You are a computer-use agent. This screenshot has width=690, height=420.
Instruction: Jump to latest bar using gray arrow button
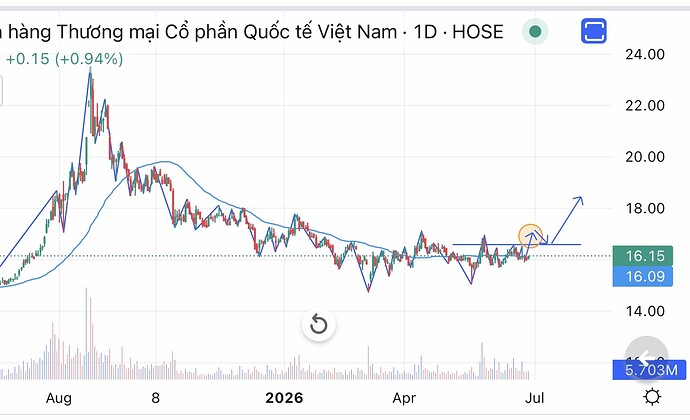tap(646, 357)
